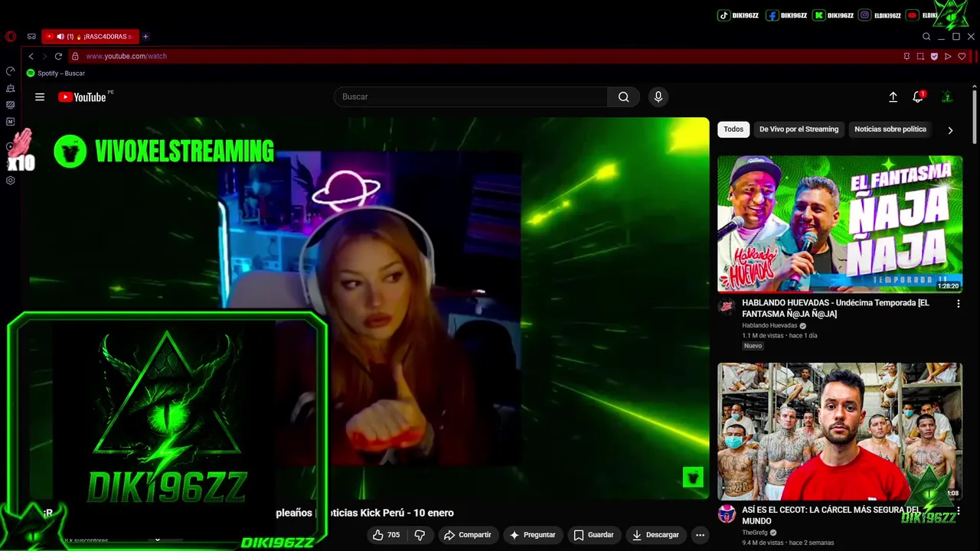Click the video player to pause
The width and height of the screenshot is (980, 551).
(x=369, y=308)
